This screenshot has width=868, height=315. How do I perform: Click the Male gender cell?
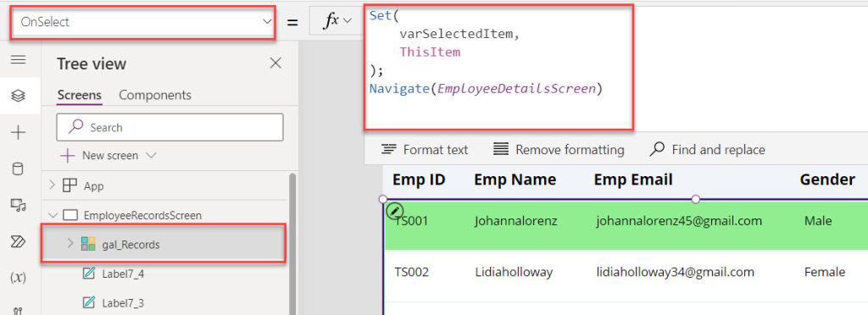tap(818, 221)
